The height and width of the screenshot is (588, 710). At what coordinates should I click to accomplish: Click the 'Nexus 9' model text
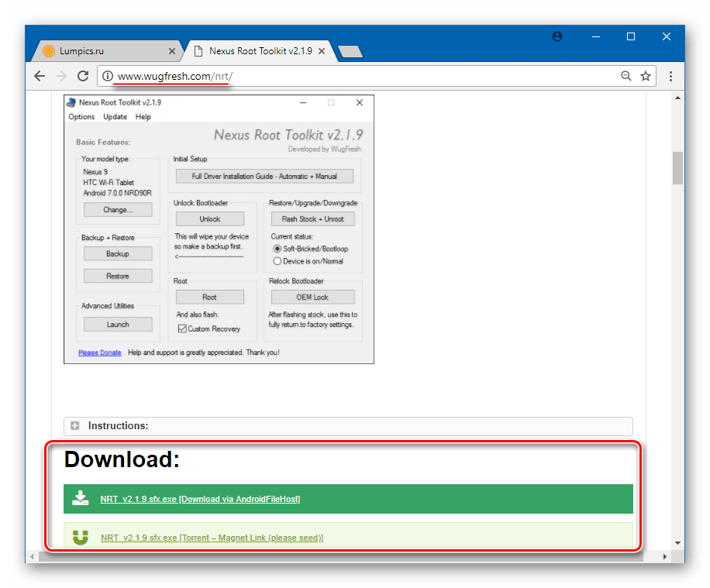(95, 171)
